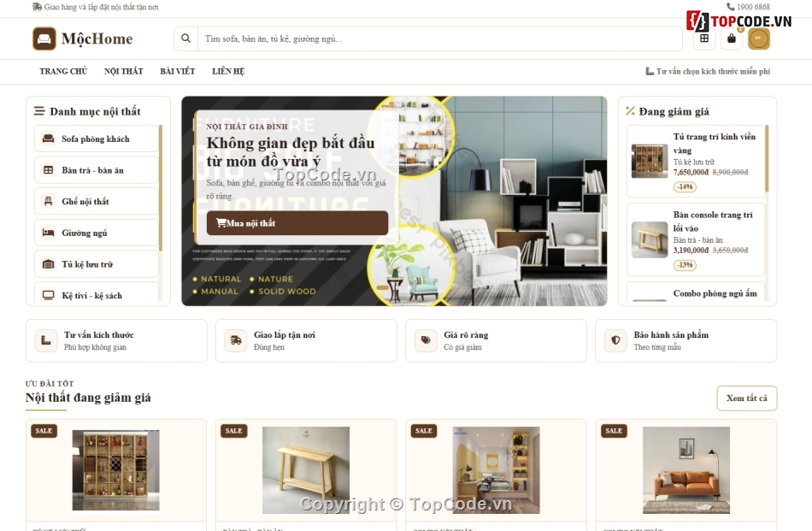This screenshot has width=812, height=531.
Task: Click the Giao lắp tận nơi feature card
Action: tap(306, 341)
